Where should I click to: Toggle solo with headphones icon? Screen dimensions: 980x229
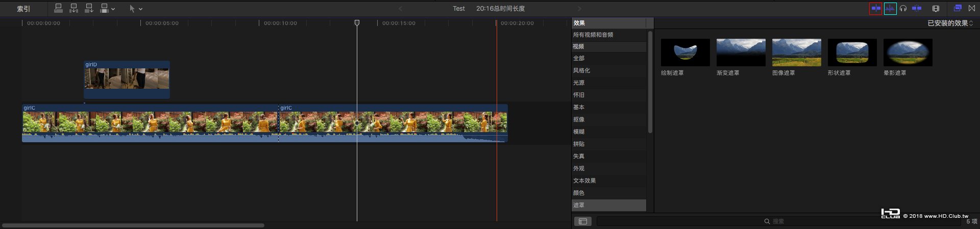(903, 9)
